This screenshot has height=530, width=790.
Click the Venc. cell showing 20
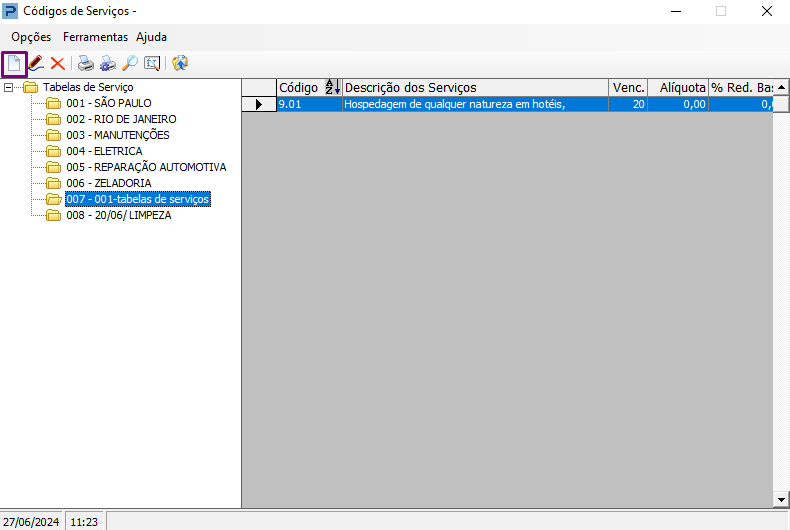click(628, 104)
